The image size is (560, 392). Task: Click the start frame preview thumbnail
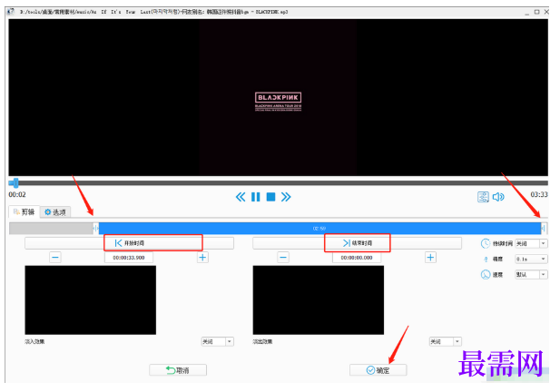91,299
